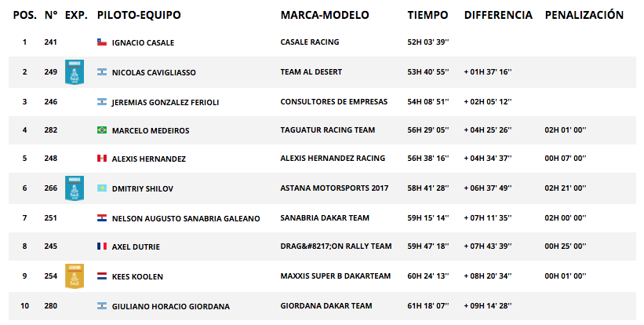Click the France flag beside Axel Dutrie

pos(102,246)
